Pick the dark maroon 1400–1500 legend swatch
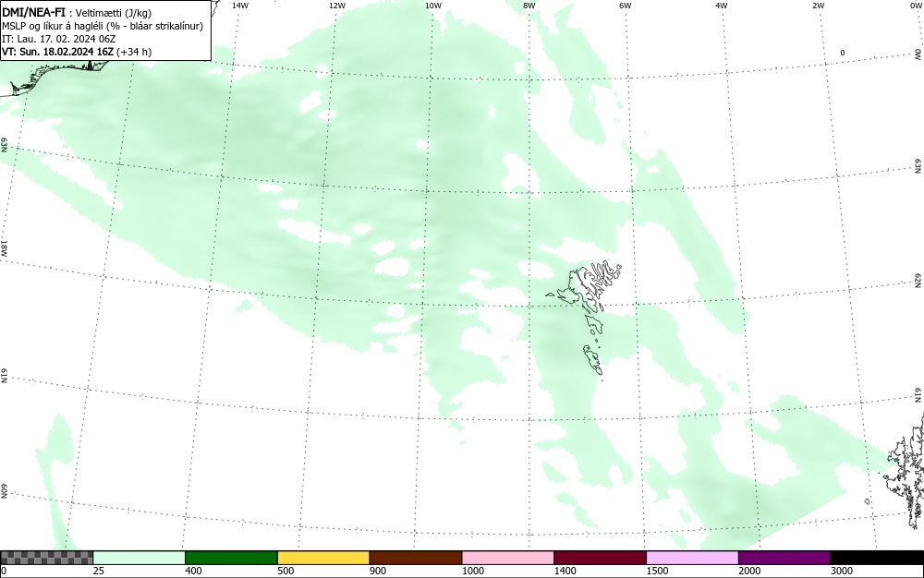Screen dimensions: 924x578 (x=600, y=558)
